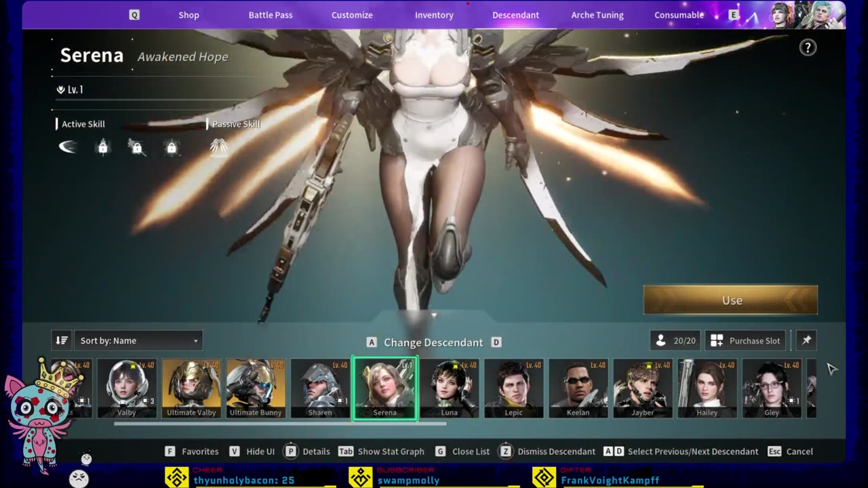Screen dimensions: 868x488
Task: Click the E next-tab key icon
Action: tap(733, 15)
